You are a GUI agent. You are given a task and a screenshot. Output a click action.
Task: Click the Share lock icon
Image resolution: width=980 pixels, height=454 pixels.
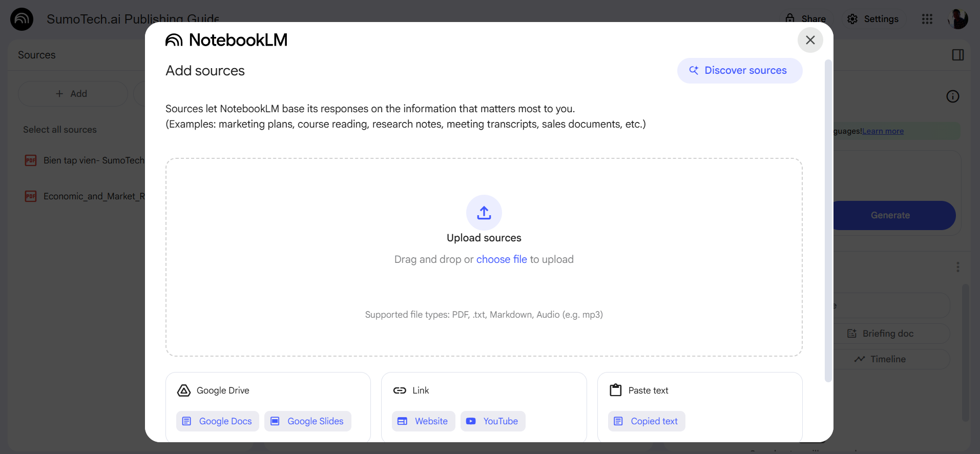coord(790,18)
